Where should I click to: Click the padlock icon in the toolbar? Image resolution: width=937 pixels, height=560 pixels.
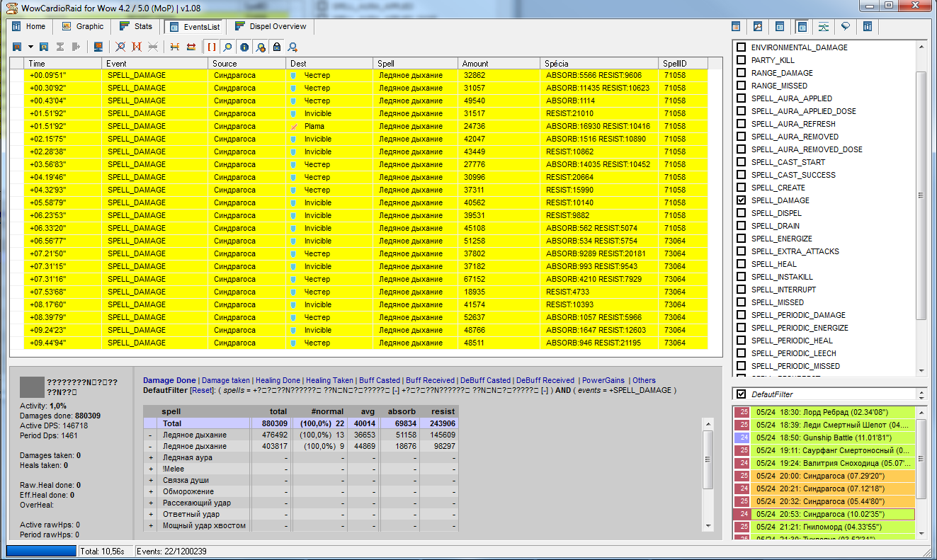[x=276, y=47]
